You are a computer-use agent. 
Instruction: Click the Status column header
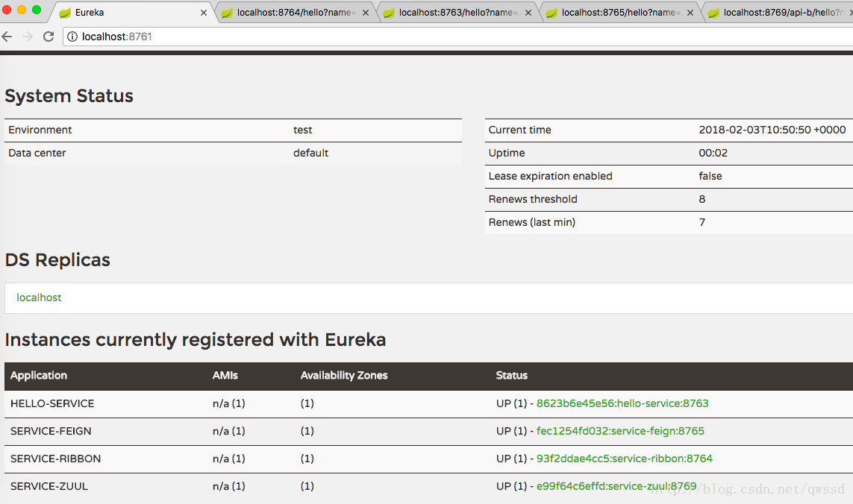click(x=512, y=375)
